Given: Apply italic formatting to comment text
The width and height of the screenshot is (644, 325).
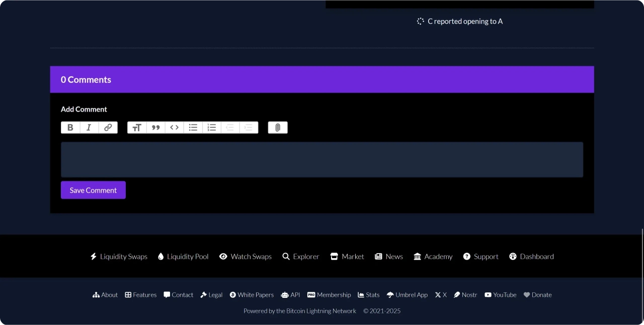Looking at the screenshot, I should pos(89,128).
